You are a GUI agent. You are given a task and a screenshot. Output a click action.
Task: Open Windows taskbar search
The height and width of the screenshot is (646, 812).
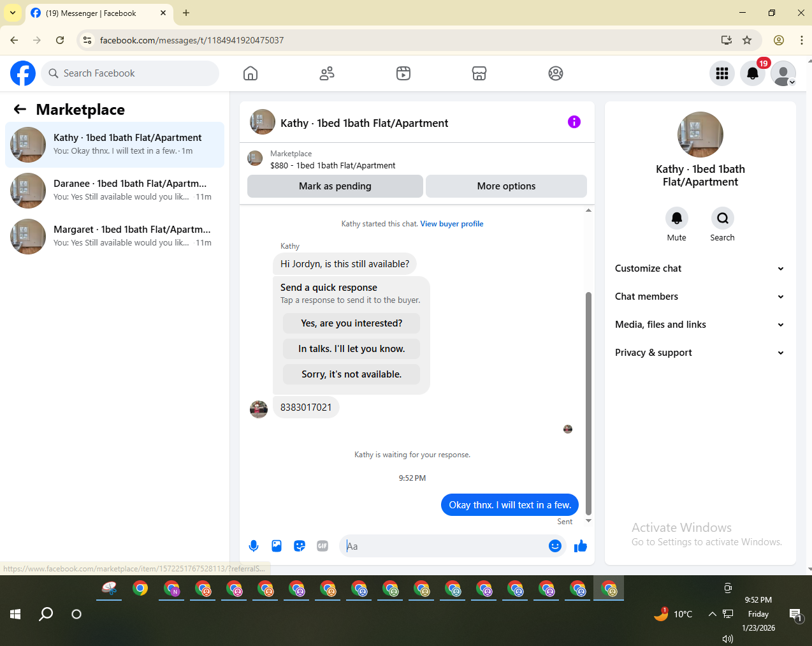(x=46, y=614)
